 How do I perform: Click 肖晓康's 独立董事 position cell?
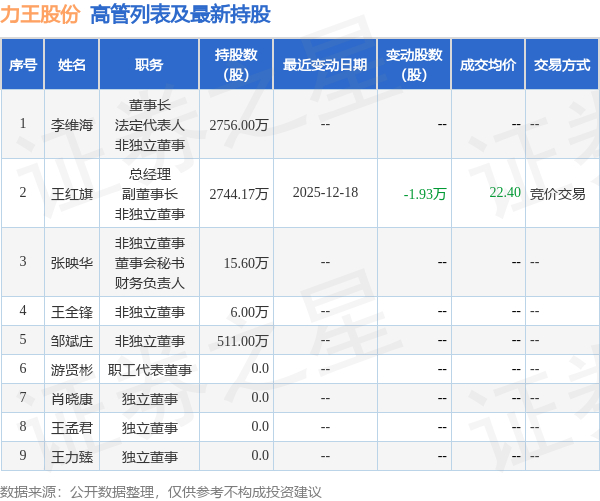150,399
